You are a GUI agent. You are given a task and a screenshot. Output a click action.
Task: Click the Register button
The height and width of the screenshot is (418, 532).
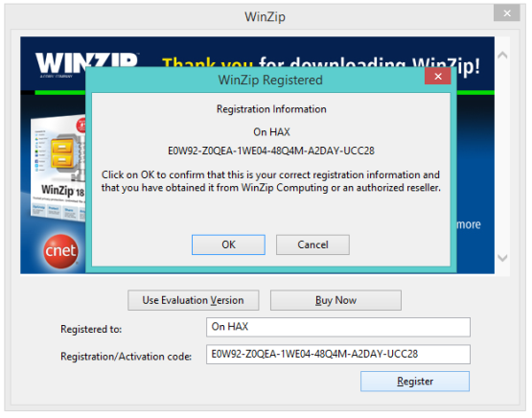pos(415,382)
